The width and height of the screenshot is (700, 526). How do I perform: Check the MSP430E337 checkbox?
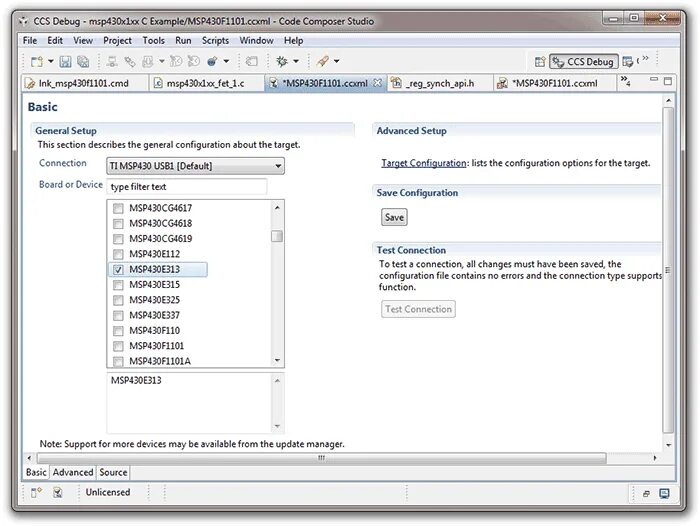(118, 316)
